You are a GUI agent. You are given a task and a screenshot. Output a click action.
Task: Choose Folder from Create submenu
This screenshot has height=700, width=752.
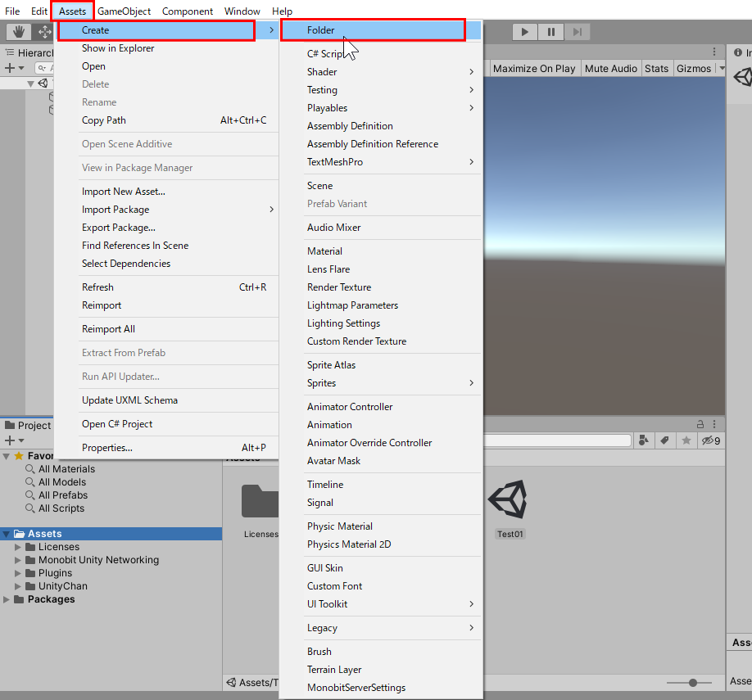coord(381,30)
